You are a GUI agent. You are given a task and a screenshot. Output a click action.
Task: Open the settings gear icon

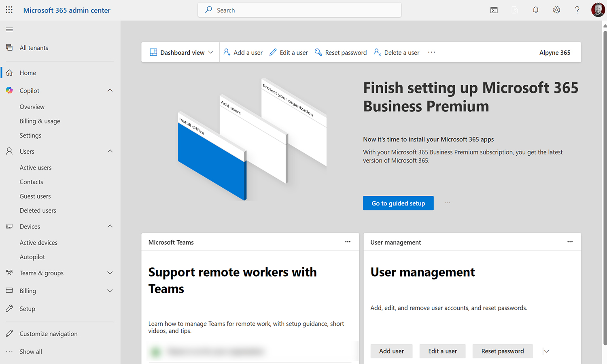[x=556, y=10]
